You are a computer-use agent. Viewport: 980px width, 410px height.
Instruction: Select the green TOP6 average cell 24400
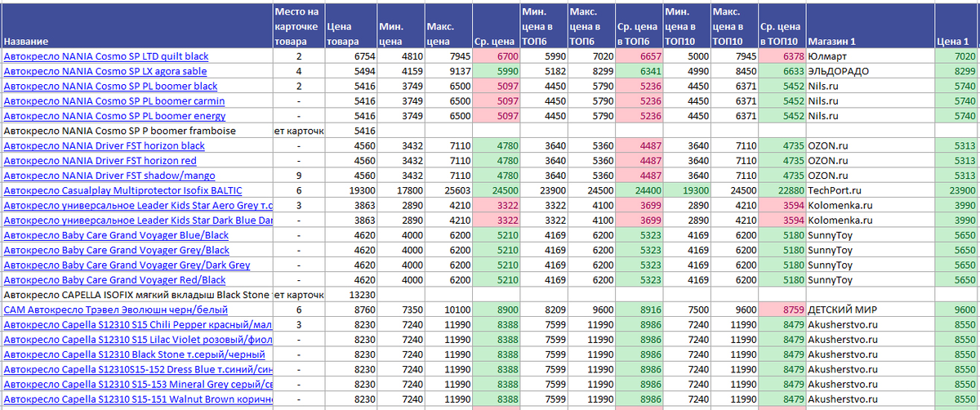(x=639, y=189)
